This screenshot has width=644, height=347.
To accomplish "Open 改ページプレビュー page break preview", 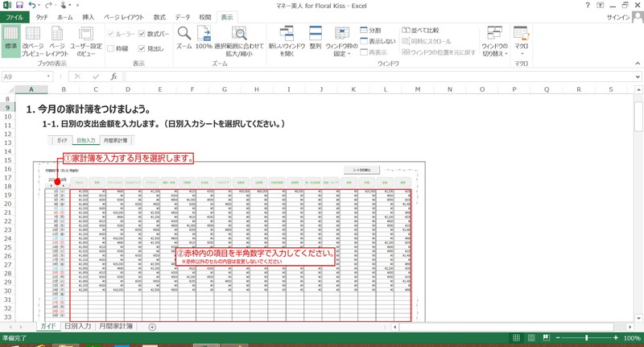I will click(x=33, y=39).
